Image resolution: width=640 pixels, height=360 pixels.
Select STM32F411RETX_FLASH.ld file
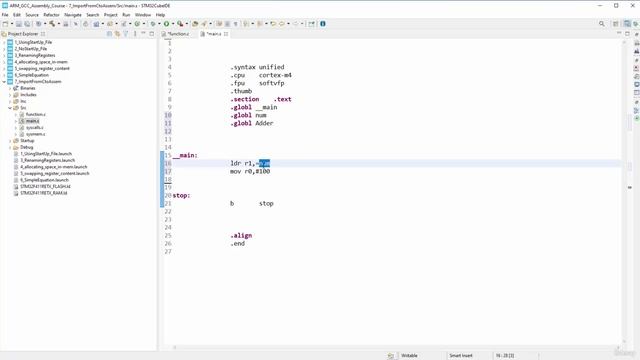coord(45,187)
